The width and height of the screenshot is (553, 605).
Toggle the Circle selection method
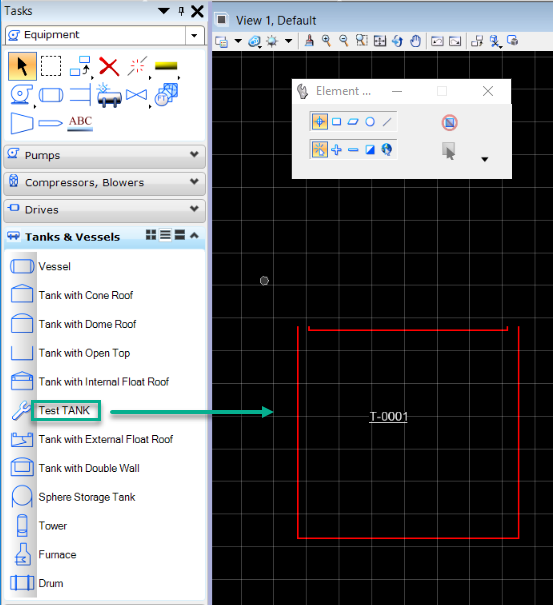click(370, 122)
